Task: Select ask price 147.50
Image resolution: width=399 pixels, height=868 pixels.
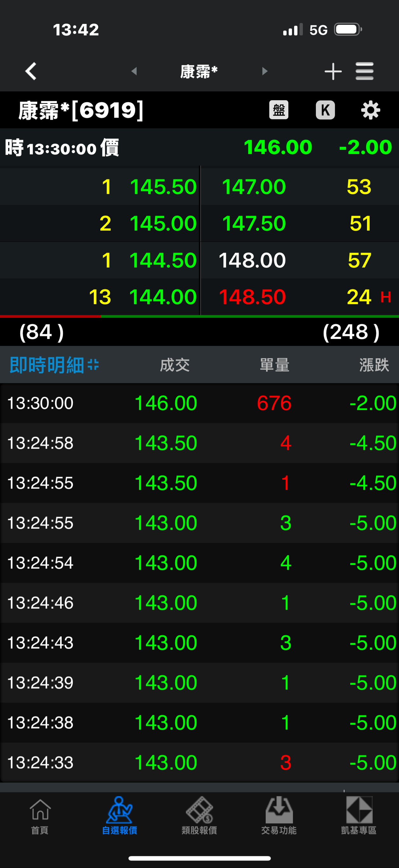Action: coord(254,223)
